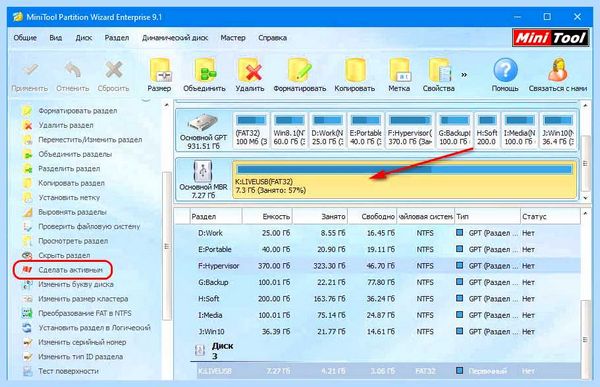Click the Связаться с нами icon
The image size is (600, 387).
point(558,75)
